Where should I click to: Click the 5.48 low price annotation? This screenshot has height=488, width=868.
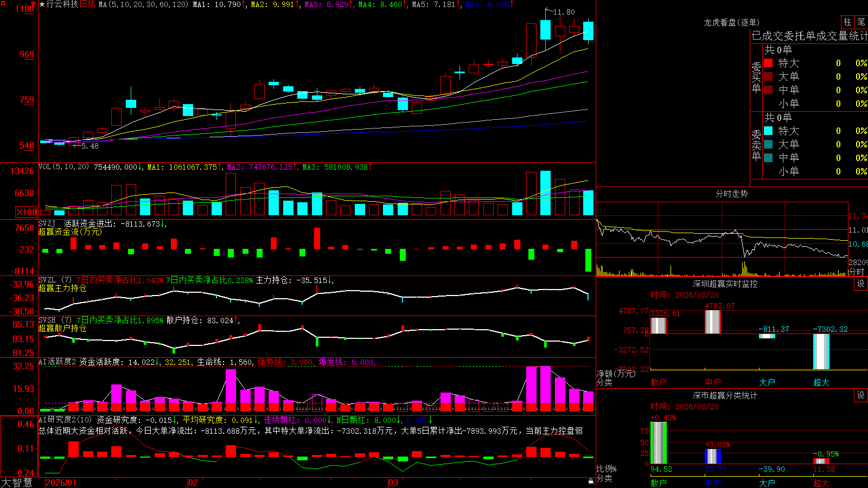90,146
